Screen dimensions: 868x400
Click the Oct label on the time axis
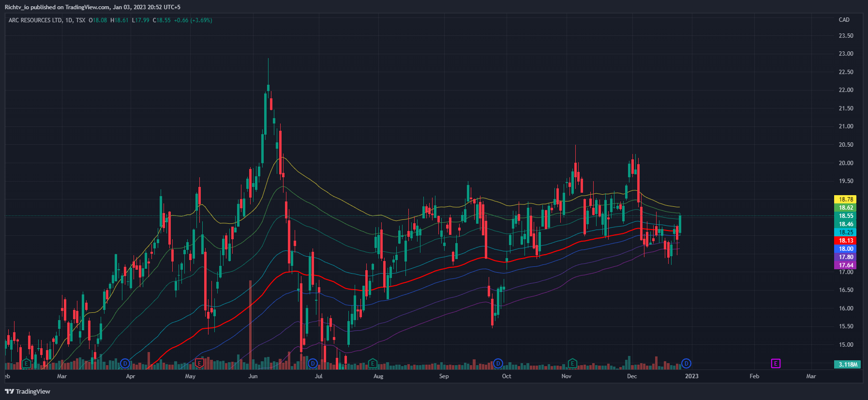[507, 376]
